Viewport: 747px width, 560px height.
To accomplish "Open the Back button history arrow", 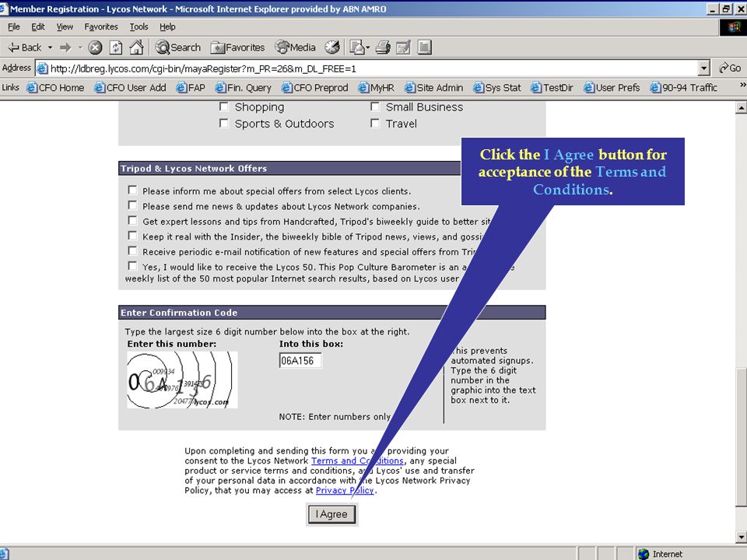I will [50, 47].
